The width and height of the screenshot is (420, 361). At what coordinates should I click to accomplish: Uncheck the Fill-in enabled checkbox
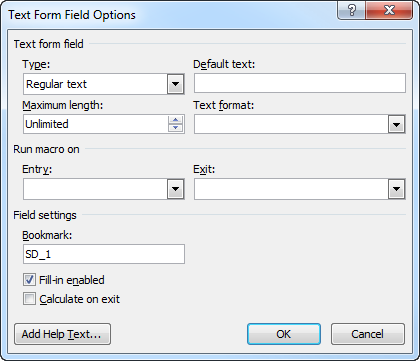pyautogui.click(x=29, y=280)
